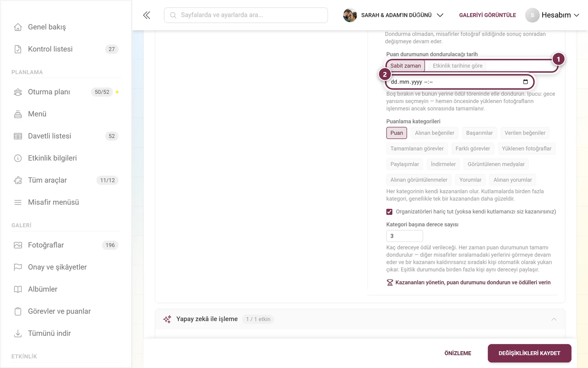
Task: Click the Görevler ve puanlar clipboard icon
Action: tap(18, 312)
